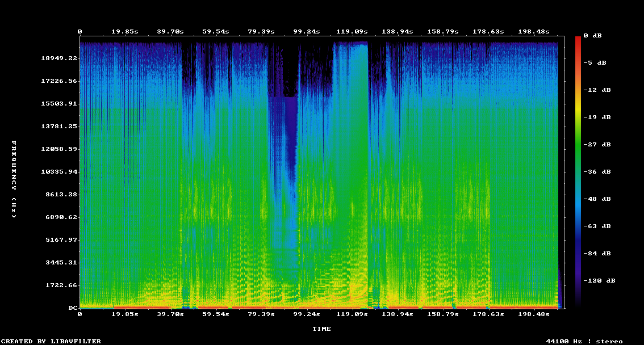Click the 19.85s marker on top time axis
Image resolution: width=644 pixels, height=345 pixels.
tap(125, 31)
